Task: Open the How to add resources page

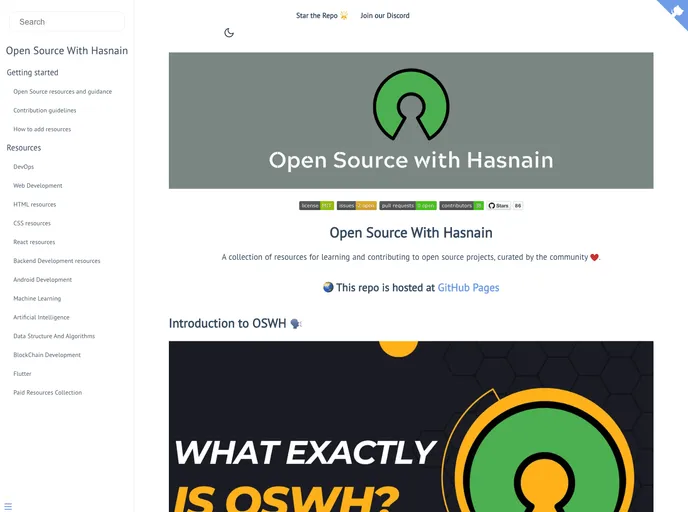Action: point(42,129)
